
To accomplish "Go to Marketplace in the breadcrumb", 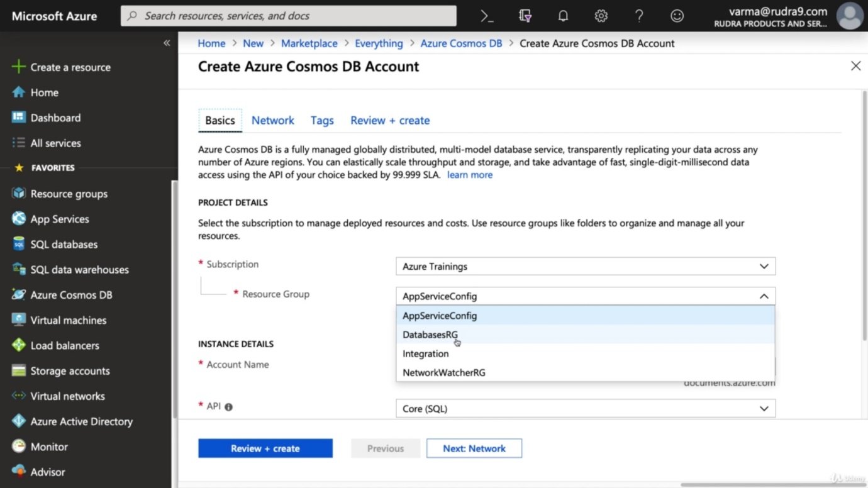I will point(309,43).
